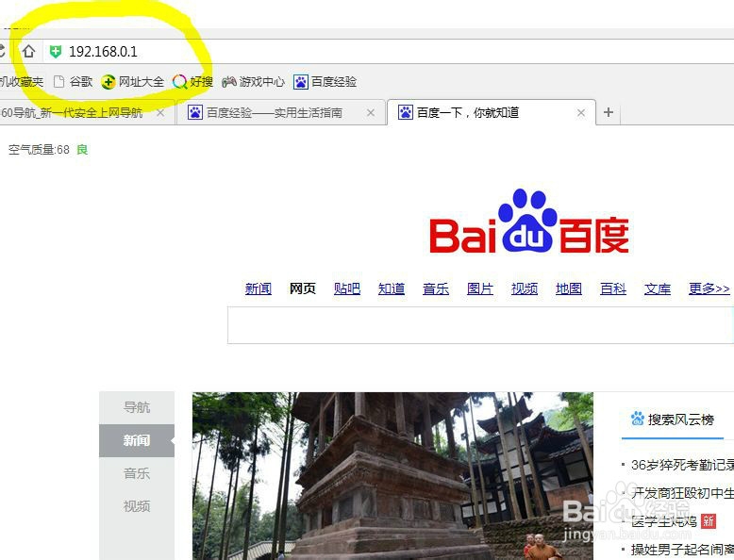Click the Baidu paw icon of 百度经验 bookmark

tap(301, 82)
